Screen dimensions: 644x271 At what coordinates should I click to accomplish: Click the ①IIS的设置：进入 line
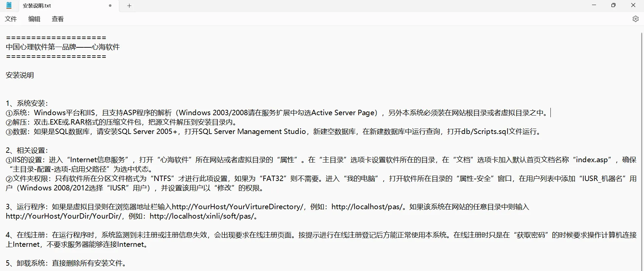[x=321, y=160]
